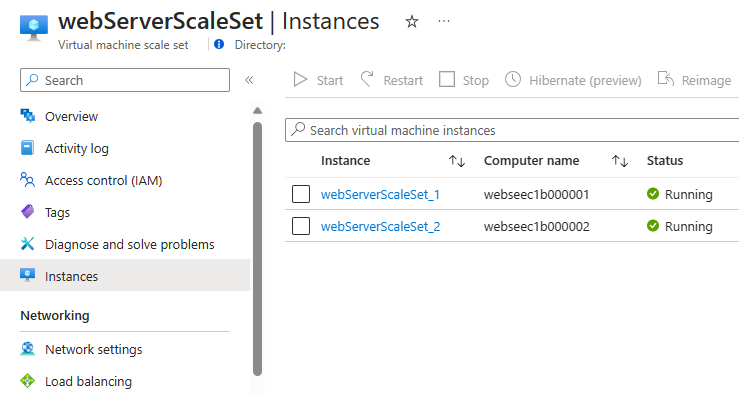Click green check icon for webServerScaleSet_1
Viewport: 739px width, 395px height.
pyautogui.click(x=653, y=193)
